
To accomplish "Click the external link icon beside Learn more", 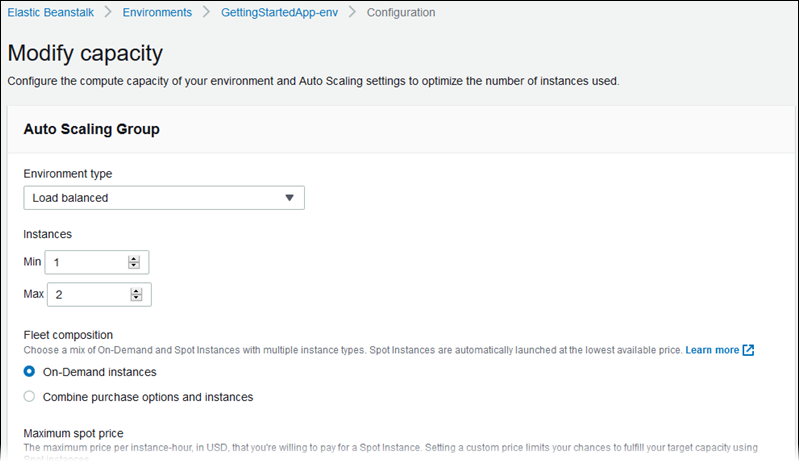I will coord(748,350).
